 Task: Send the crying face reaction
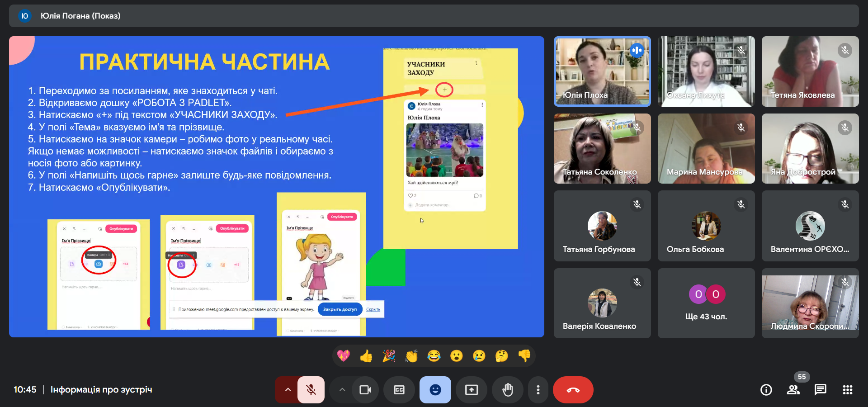(479, 356)
